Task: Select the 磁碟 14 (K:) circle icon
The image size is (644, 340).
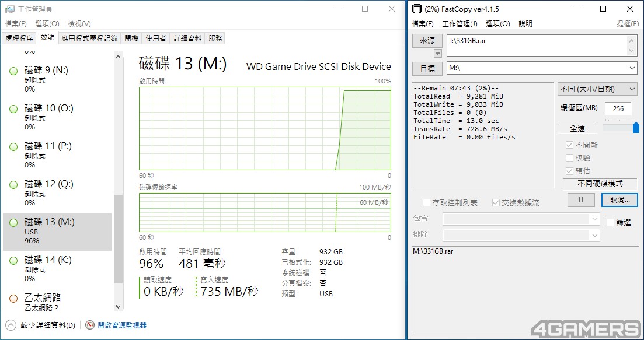Action: [13, 261]
